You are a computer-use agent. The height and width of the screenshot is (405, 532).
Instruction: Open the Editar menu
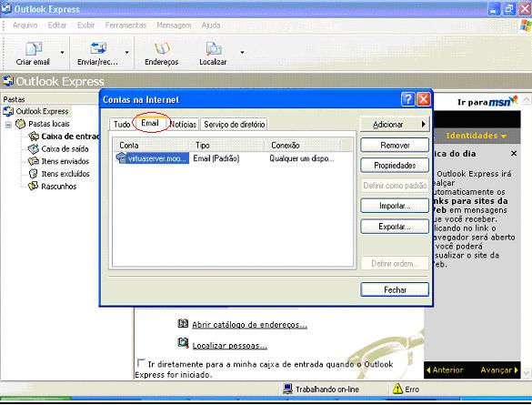[57, 25]
